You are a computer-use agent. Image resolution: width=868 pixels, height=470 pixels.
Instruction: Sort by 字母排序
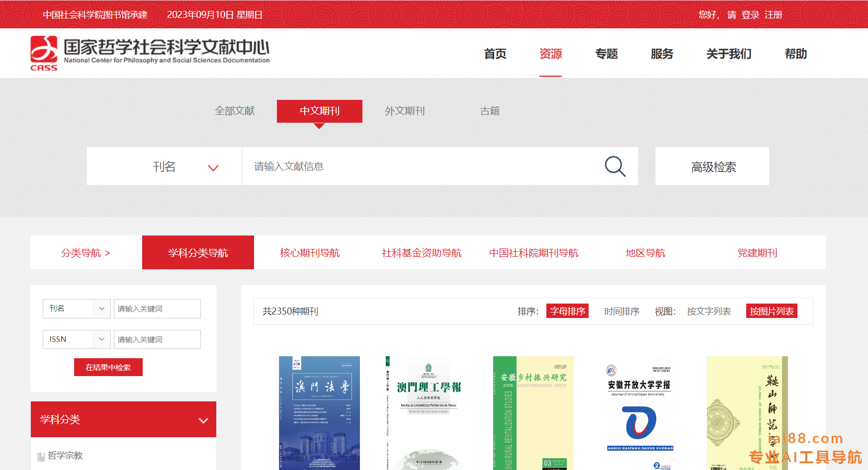(567, 311)
